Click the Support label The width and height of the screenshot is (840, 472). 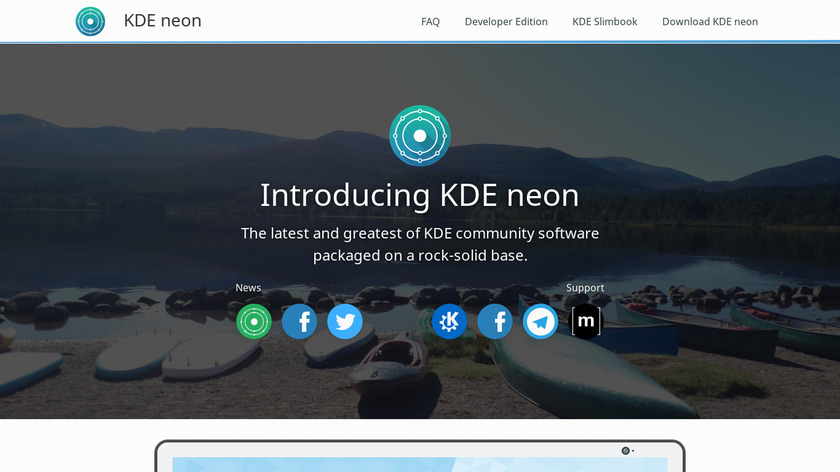tap(585, 288)
